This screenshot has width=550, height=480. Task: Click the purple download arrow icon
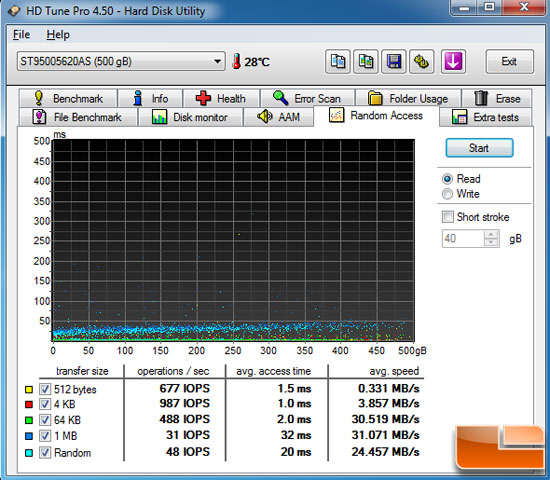click(453, 62)
